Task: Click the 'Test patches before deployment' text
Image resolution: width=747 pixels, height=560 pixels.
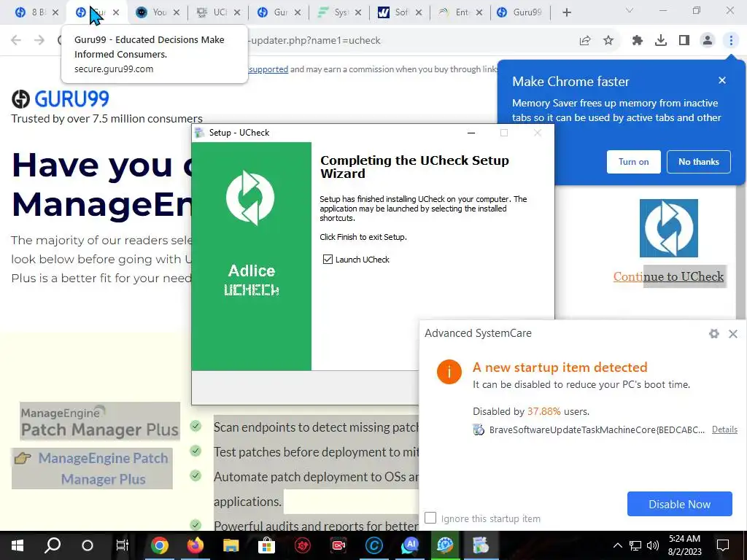Action: pyautogui.click(x=317, y=452)
